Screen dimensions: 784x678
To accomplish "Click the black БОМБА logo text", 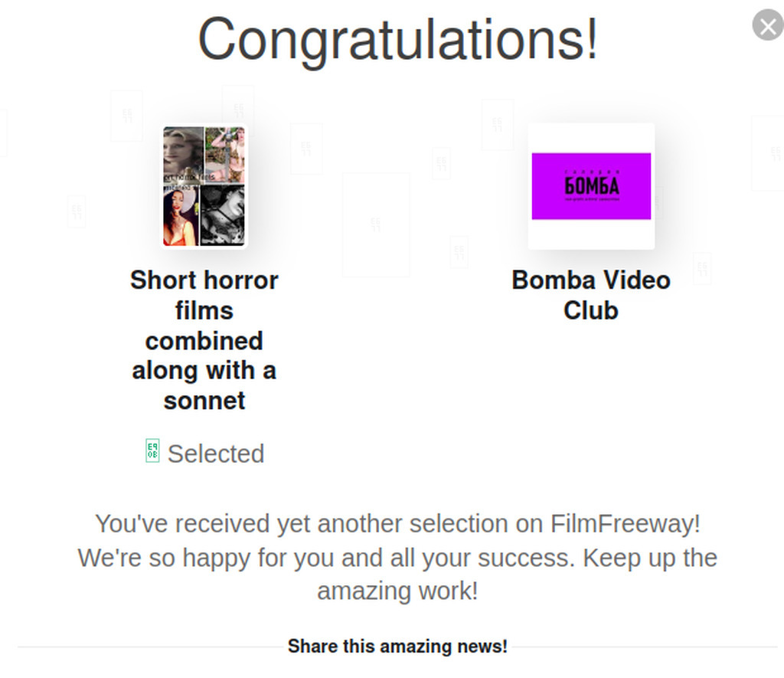I will (x=591, y=185).
